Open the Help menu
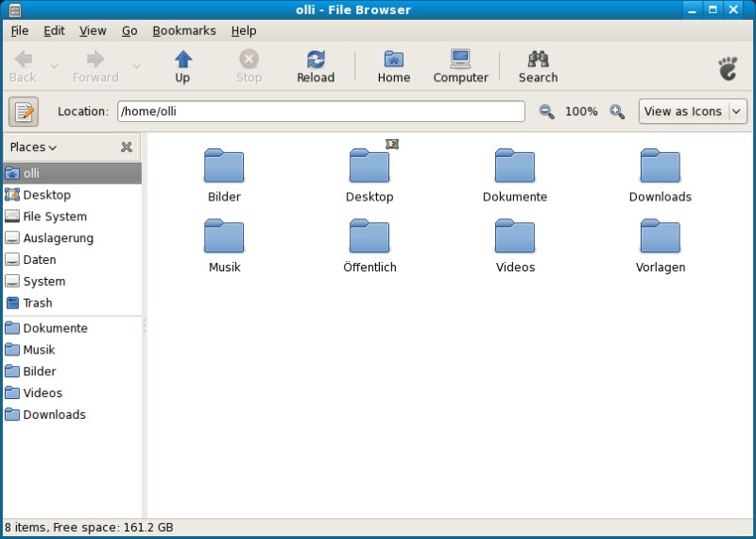This screenshot has height=539, width=756. click(x=244, y=31)
